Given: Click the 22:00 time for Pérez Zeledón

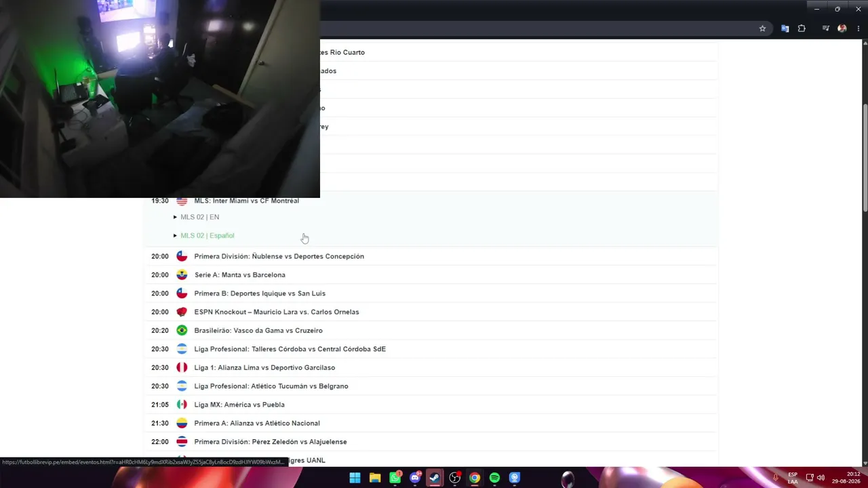Looking at the screenshot, I should [x=160, y=441].
